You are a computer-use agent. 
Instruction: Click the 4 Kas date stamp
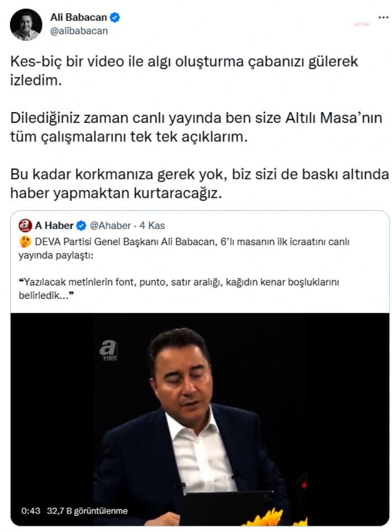point(152,225)
